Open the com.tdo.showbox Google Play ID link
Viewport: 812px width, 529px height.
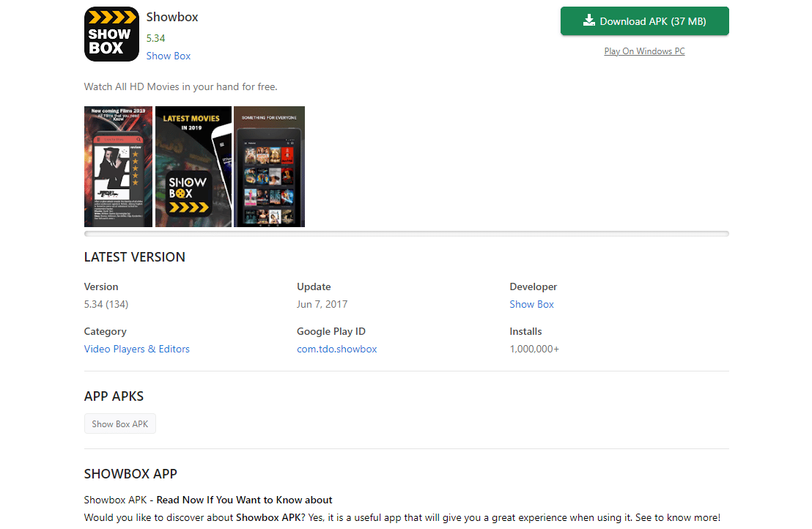336,349
